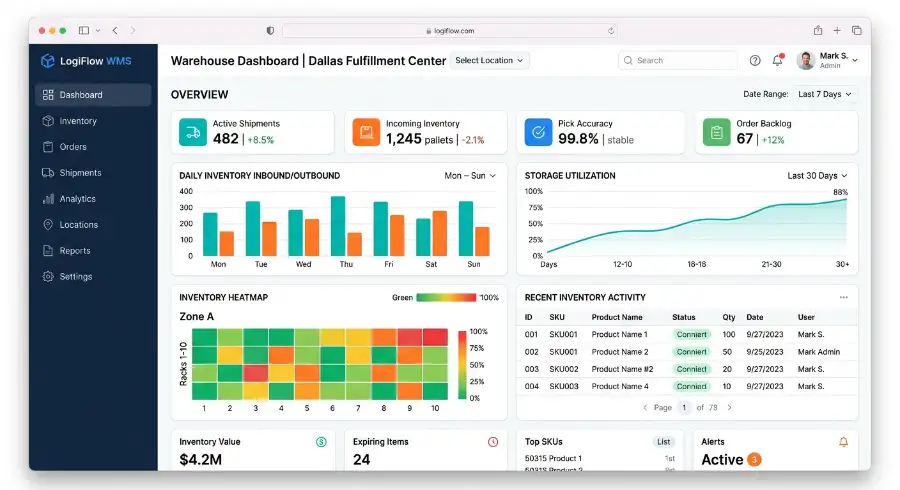Click the Reports document icon
Screen dimensions: 900x490
coord(48,251)
